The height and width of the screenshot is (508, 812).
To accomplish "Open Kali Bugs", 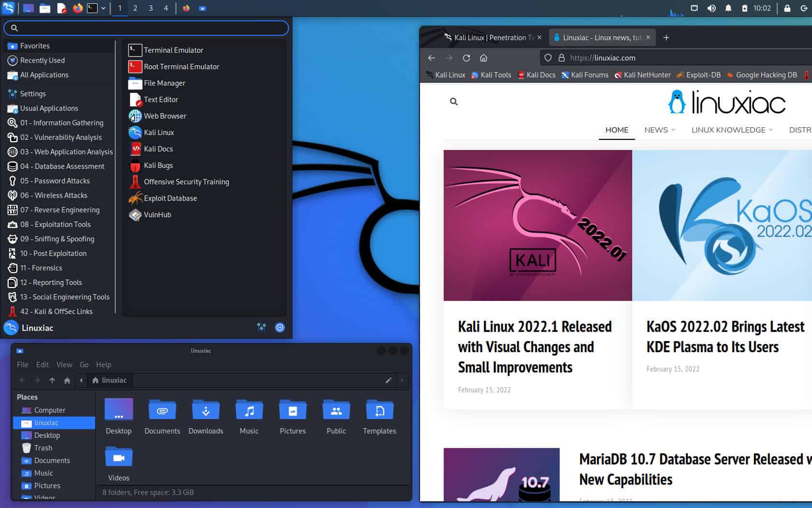I will [158, 165].
